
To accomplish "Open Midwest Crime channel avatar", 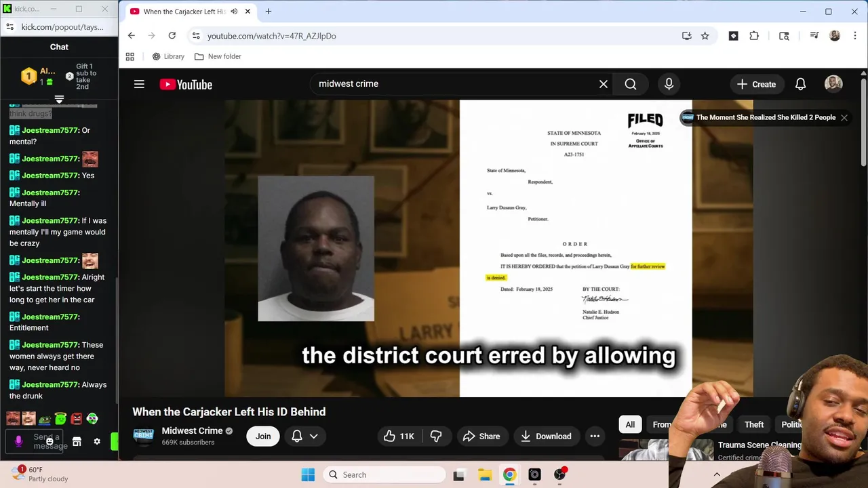I will 143,436.
